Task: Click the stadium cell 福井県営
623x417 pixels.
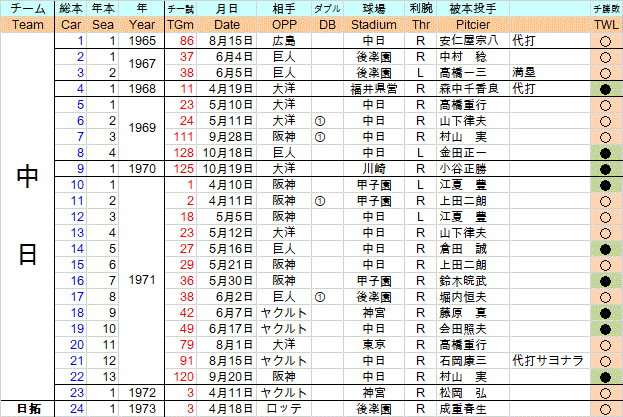Action: point(373,89)
